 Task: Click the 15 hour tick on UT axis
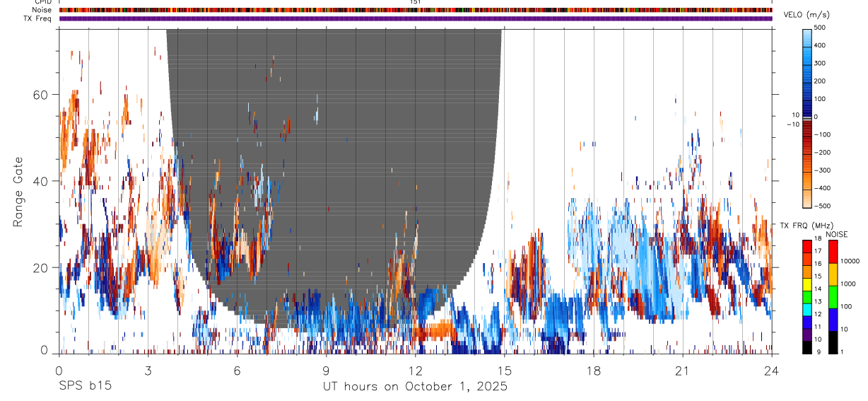tap(505, 370)
